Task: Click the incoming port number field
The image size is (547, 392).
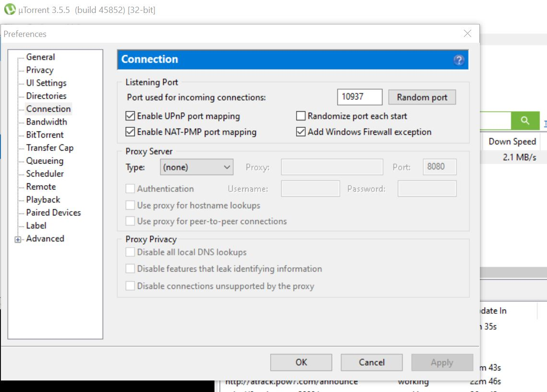Action: pos(360,97)
